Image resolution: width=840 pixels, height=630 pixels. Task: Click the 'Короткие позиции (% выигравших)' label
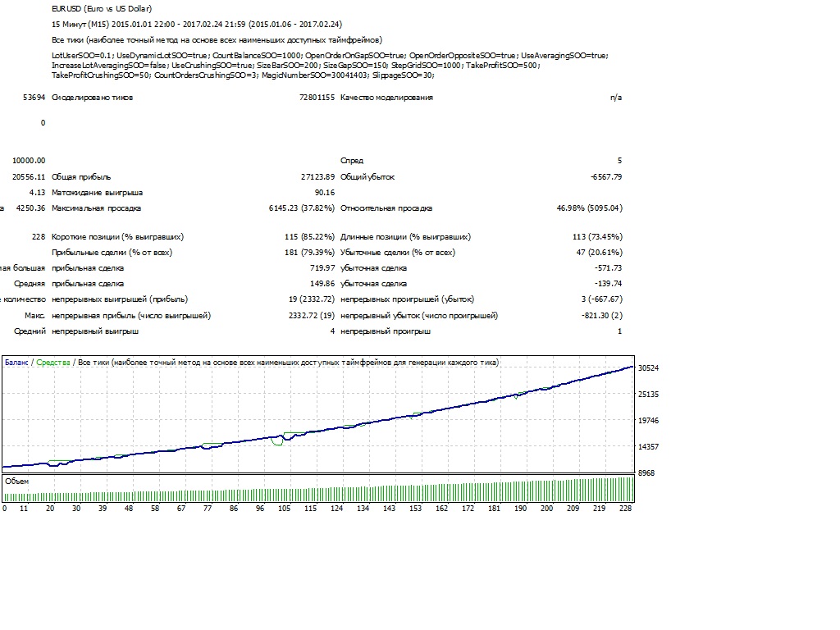click(117, 237)
